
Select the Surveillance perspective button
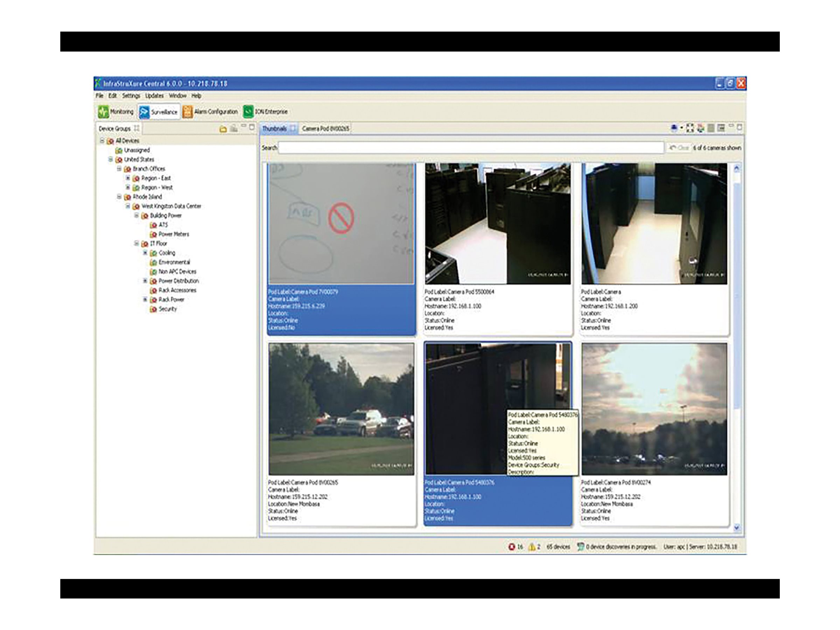(x=159, y=112)
